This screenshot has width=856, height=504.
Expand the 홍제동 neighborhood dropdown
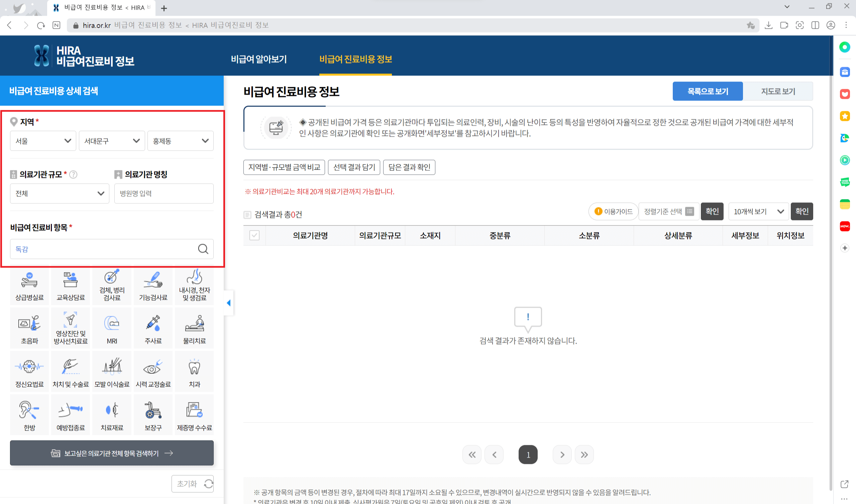[x=180, y=141]
